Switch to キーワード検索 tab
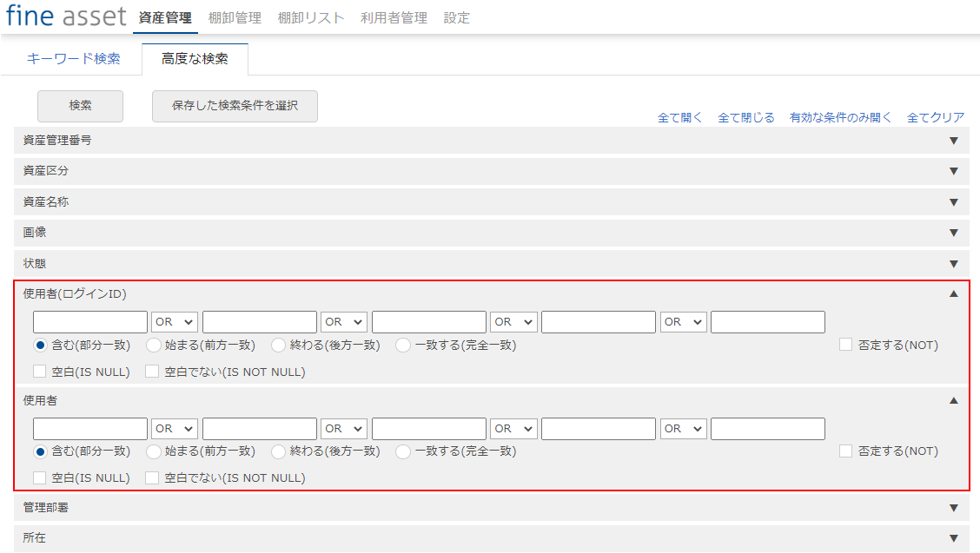 73,59
